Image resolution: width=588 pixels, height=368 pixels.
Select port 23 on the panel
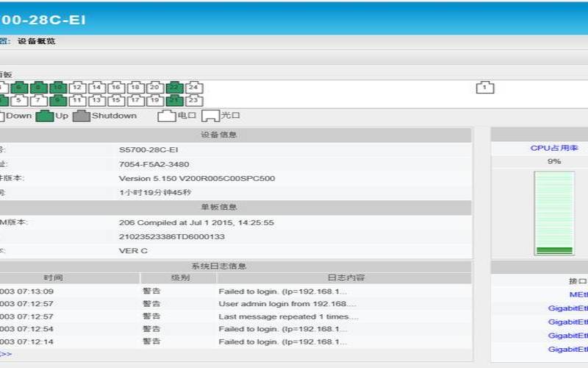coord(194,100)
